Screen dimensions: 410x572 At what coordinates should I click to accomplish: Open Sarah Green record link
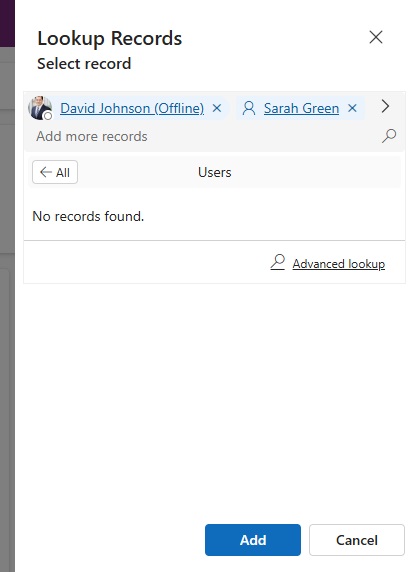coord(301,108)
